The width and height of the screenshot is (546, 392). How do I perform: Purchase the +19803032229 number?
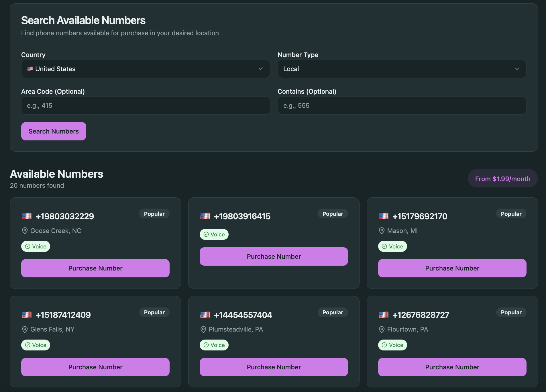coord(95,268)
